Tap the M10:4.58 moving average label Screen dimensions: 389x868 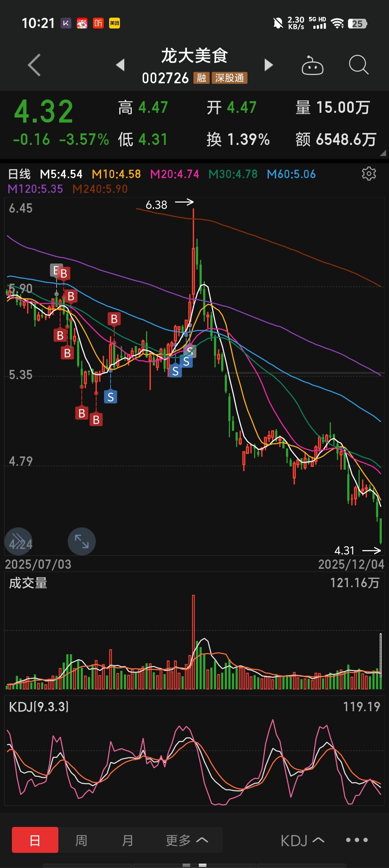click(116, 174)
